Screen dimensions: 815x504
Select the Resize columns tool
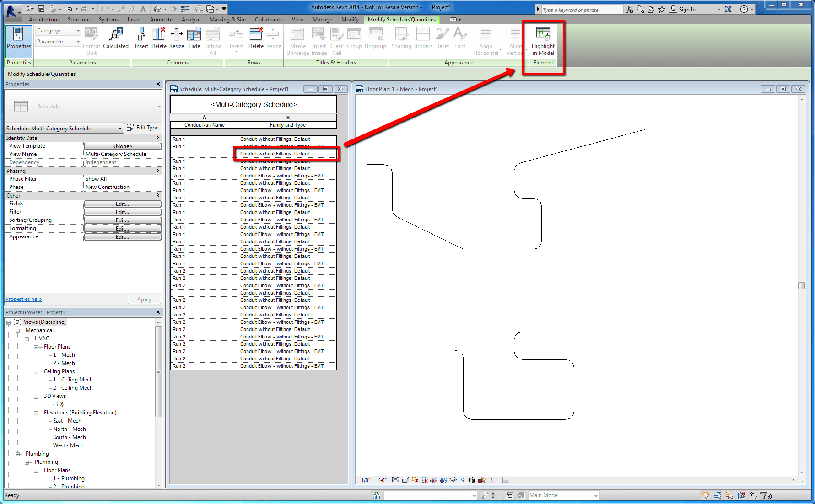pos(177,39)
